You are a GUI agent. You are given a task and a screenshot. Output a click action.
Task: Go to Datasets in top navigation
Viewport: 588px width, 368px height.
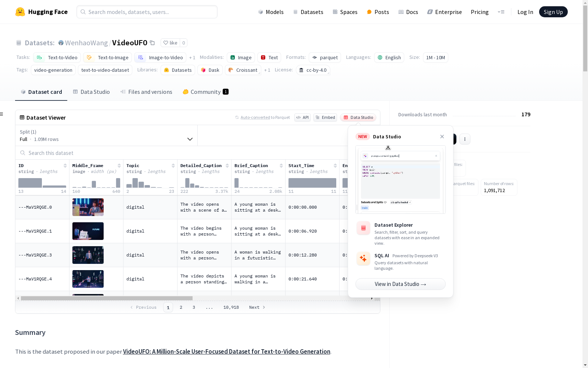(x=308, y=12)
